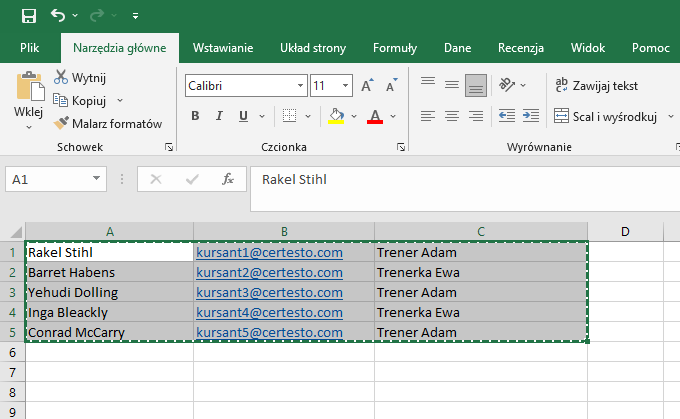Select row 3 header
This screenshot has width=680, height=419.
[12, 292]
